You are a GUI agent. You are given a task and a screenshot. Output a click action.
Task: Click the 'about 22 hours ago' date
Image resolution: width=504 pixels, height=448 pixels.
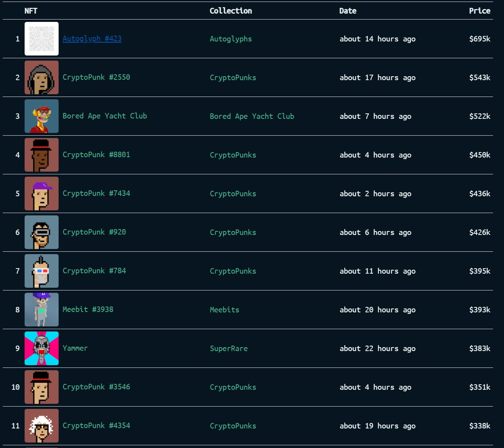(377, 349)
